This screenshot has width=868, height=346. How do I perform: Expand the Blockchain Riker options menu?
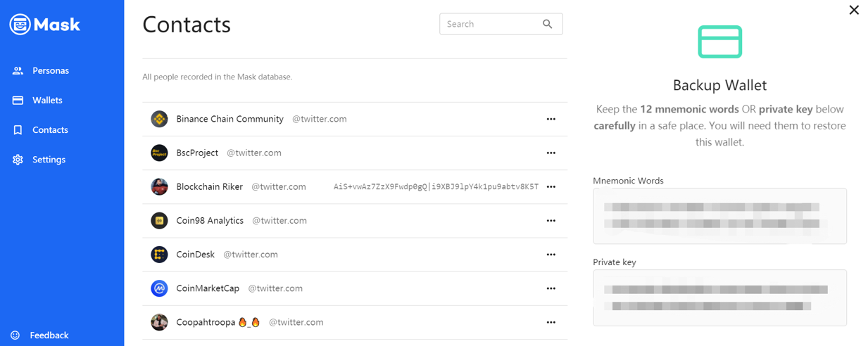tap(551, 186)
